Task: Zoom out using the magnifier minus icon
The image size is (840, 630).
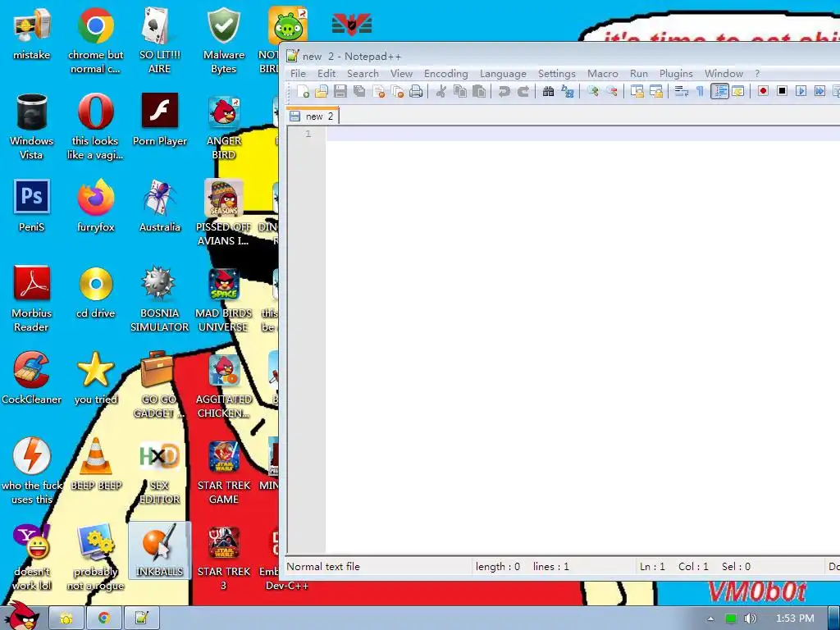Action: (612, 92)
